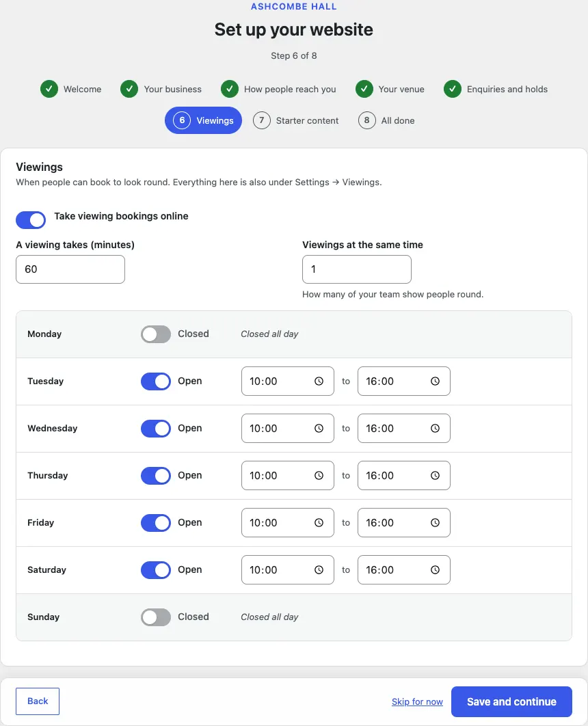The width and height of the screenshot is (588, 726).
Task: Enable the Monday opening toggle
Action: pos(156,334)
